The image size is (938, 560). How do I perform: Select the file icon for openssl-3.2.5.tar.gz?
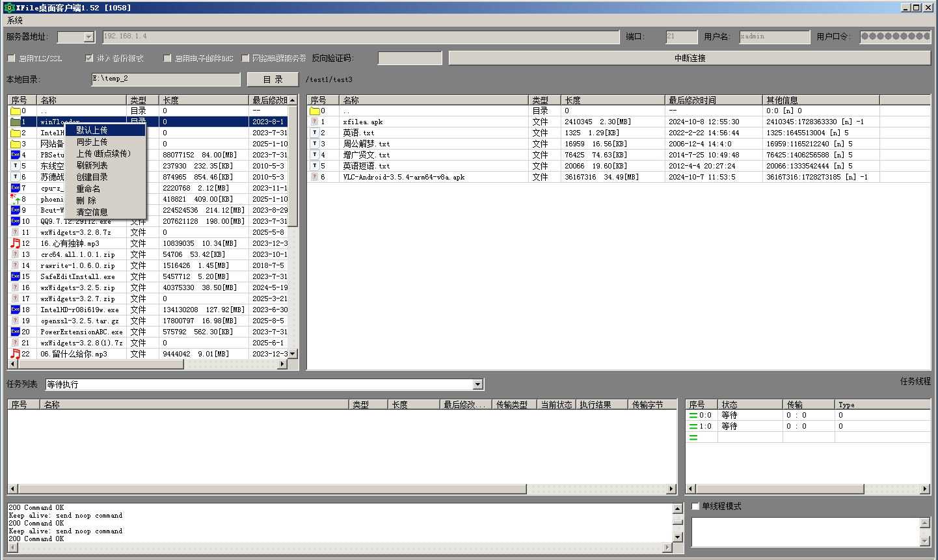click(x=16, y=321)
